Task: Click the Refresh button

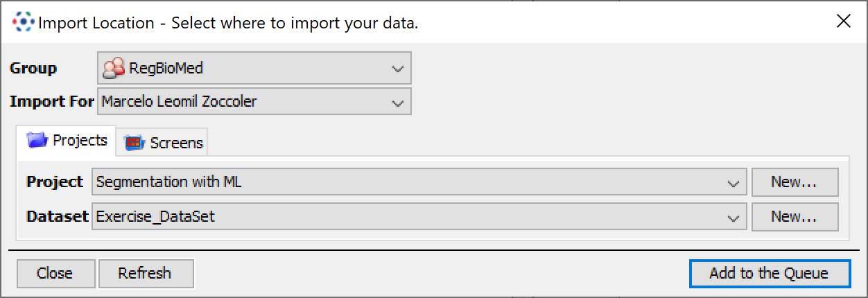Action: (x=145, y=273)
